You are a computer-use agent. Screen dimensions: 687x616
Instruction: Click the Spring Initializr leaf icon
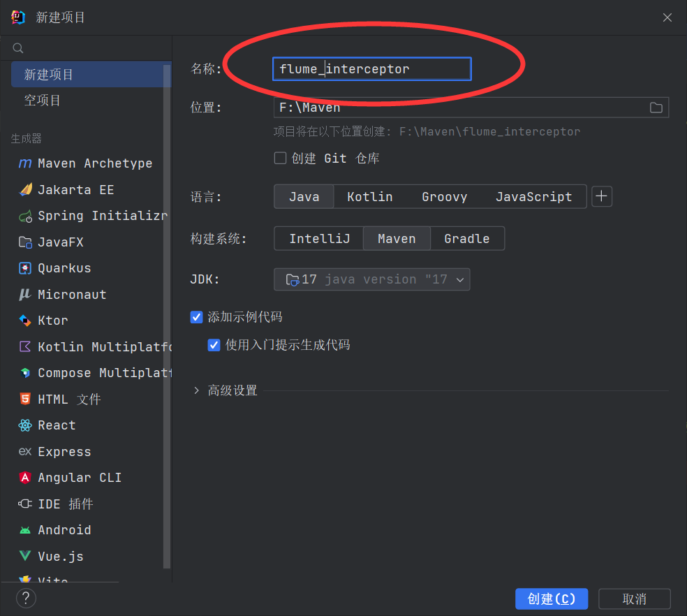[25, 216]
